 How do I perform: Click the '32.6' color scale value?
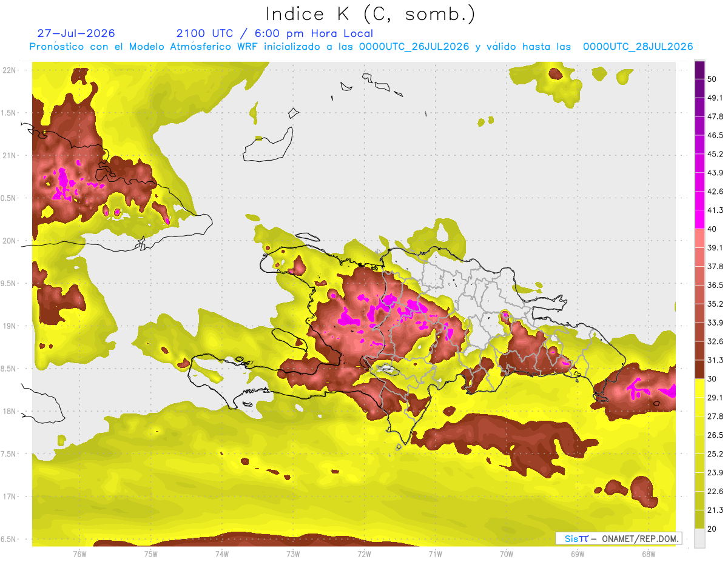[x=715, y=341]
